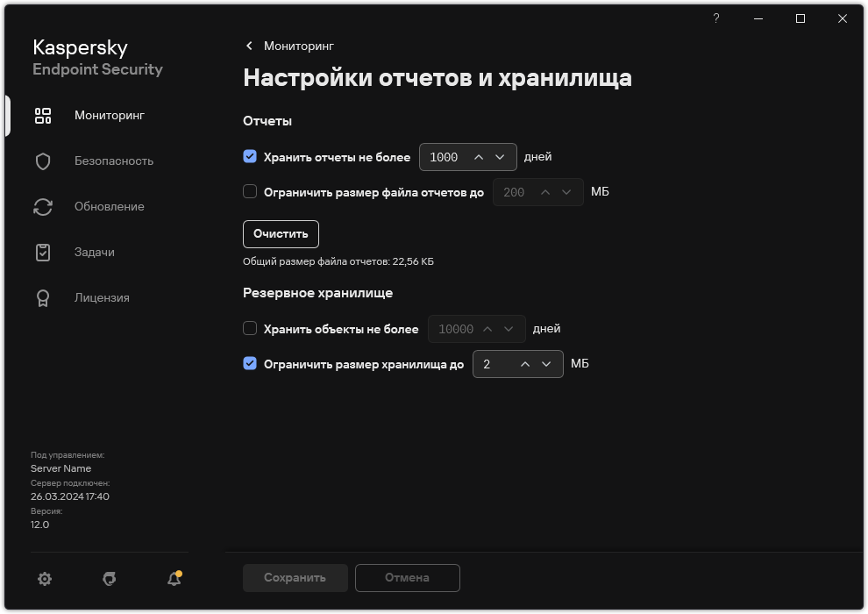This screenshot has height=614, width=868.
Task: Open the 1000 дней value dropdown
Action: click(x=499, y=157)
